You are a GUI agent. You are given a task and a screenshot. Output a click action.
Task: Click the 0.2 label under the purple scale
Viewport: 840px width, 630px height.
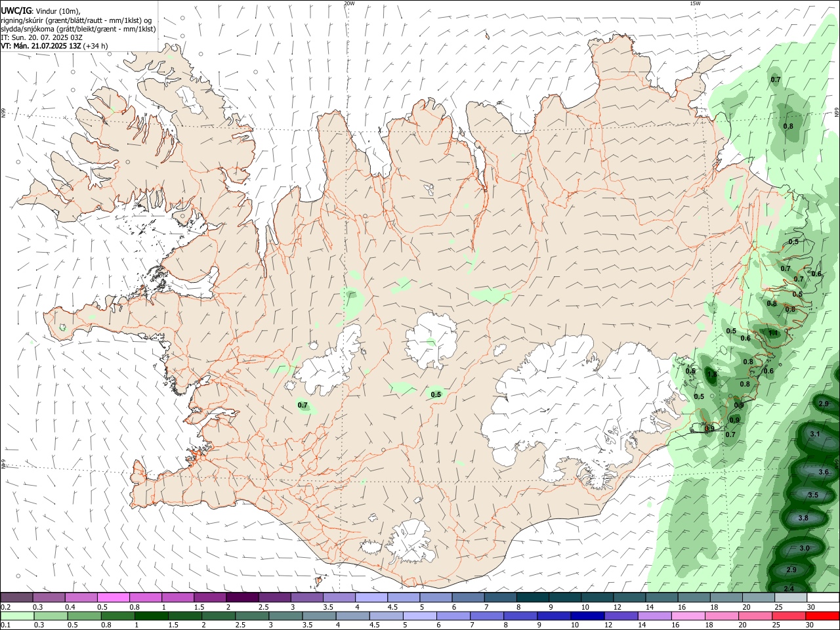pyautogui.click(x=5, y=607)
